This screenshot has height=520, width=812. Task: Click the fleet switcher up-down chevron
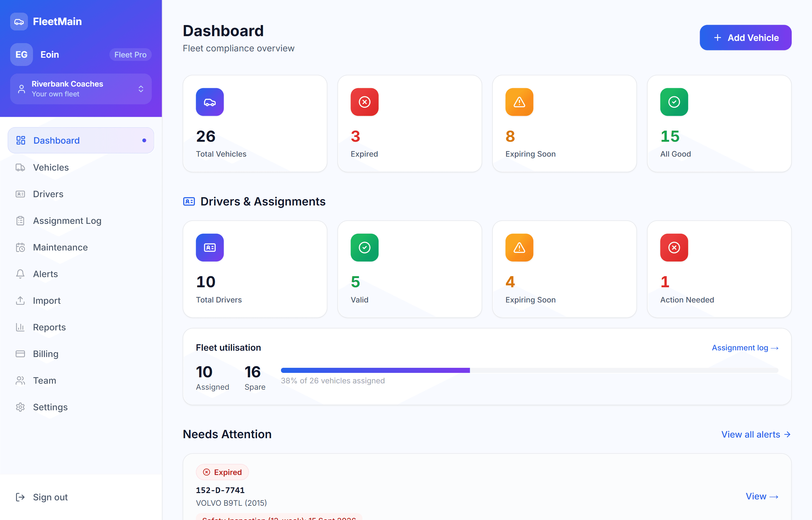[141, 89]
